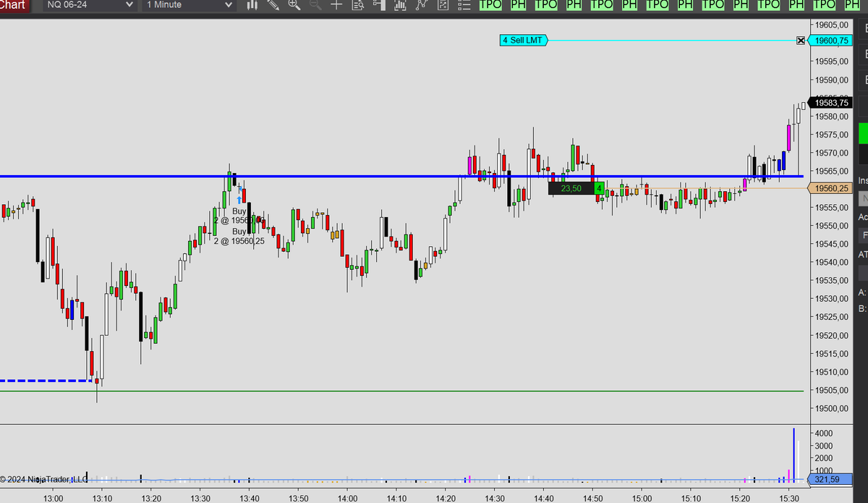
Task: Click the 13:00 time axis label
Action: tap(53, 498)
